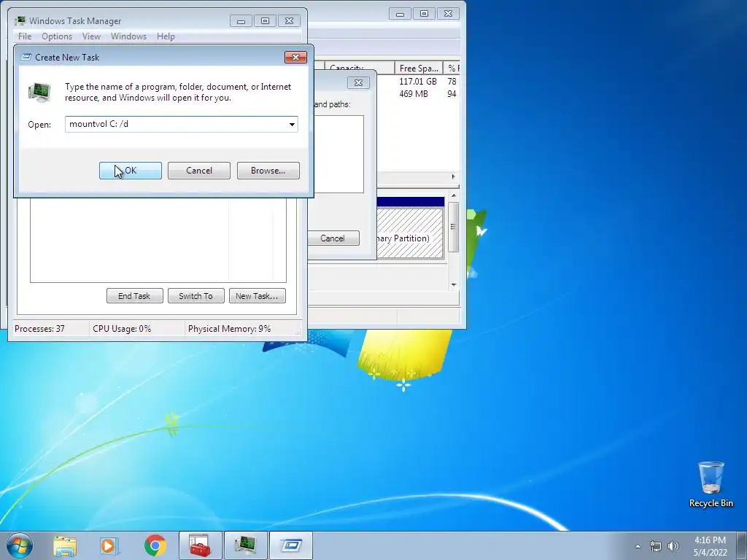Switch to the Create New Task taskbar item
The height and width of the screenshot is (560, 747).
pyautogui.click(x=291, y=545)
